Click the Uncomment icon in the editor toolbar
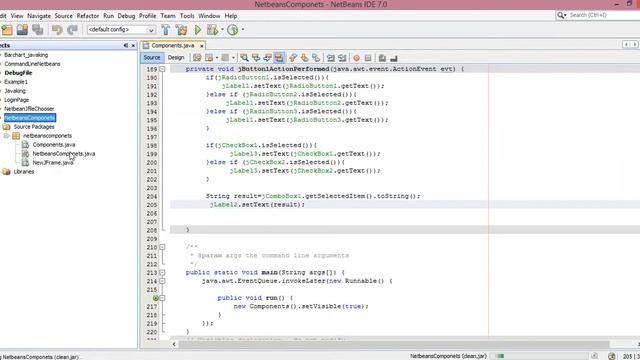The width and height of the screenshot is (640, 360). coord(393,58)
